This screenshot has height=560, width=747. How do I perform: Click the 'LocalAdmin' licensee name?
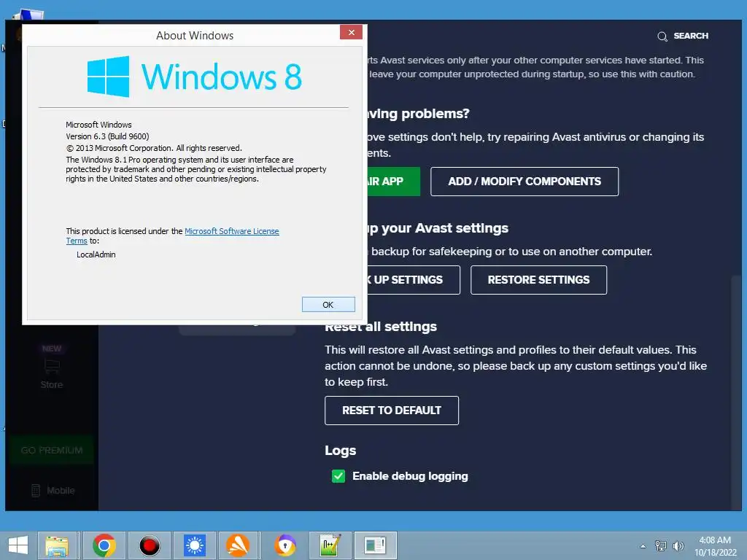[x=96, y=254]
